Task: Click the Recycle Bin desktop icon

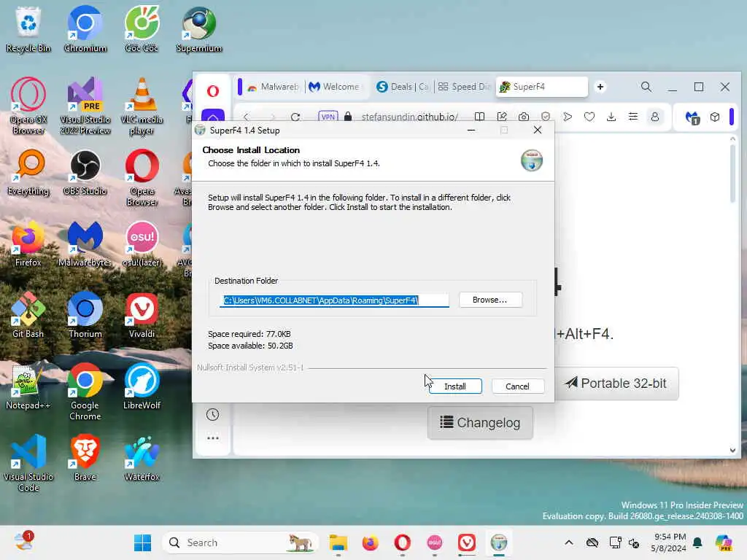Action: pyautogui.click(x=28, y=29)
